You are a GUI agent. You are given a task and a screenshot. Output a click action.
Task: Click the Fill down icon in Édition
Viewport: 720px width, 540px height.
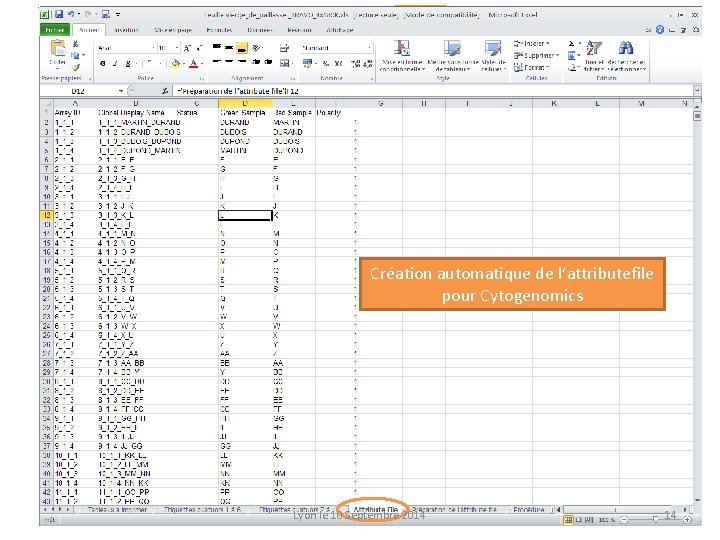pyautogui.click(x=572, y=56)
